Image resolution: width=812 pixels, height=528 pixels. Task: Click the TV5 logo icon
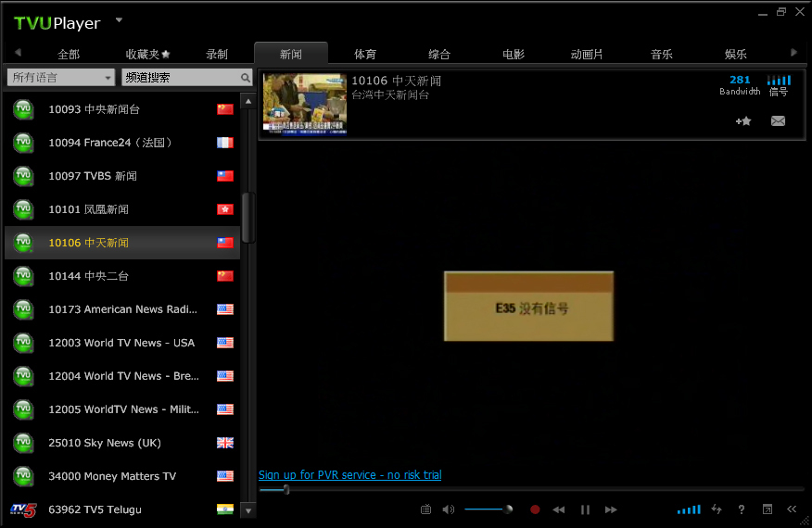[x=23, y=509]
